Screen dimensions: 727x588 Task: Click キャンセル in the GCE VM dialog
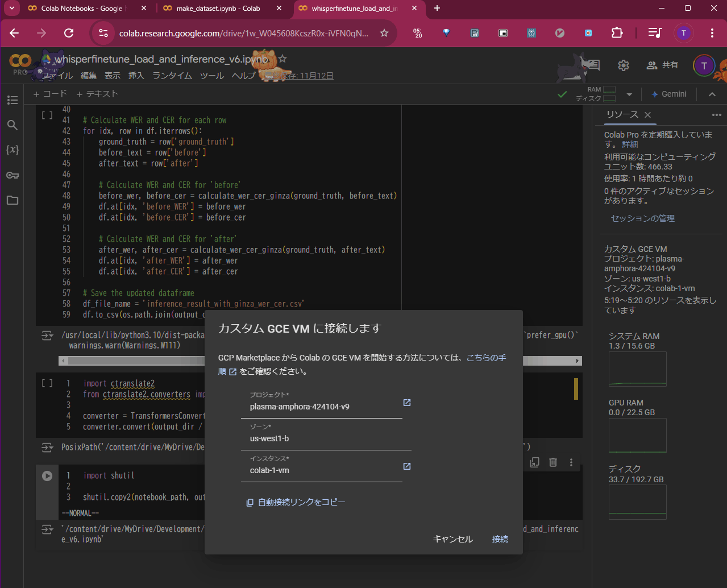tap(453, 539)
